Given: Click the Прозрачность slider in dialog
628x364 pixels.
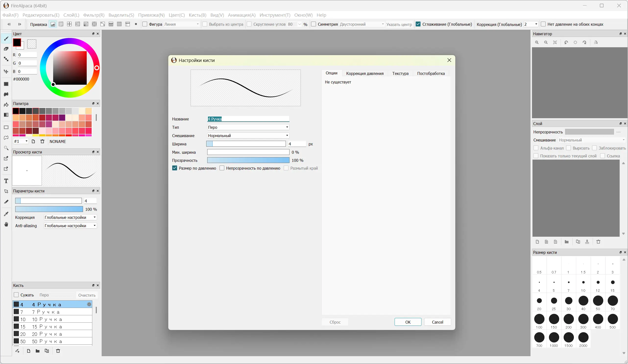Looking at the screenshot, I should [248, 160].
